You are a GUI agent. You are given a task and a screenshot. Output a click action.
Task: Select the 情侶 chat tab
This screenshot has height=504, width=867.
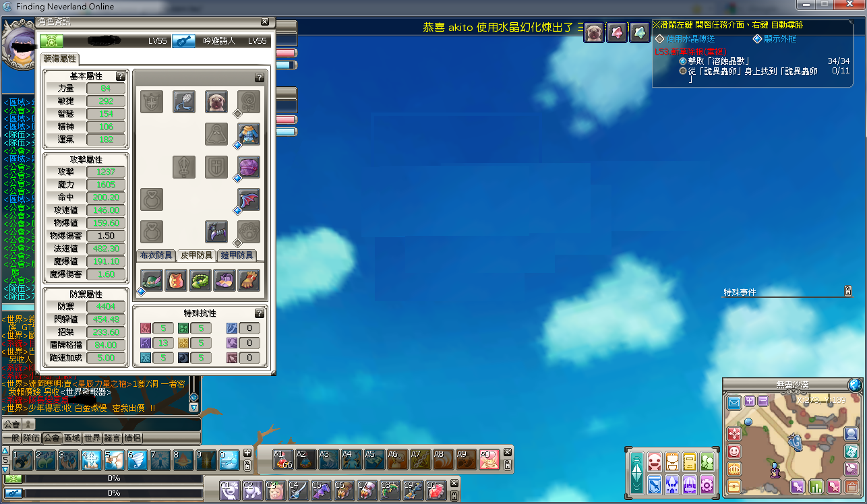tap(133, 438)
